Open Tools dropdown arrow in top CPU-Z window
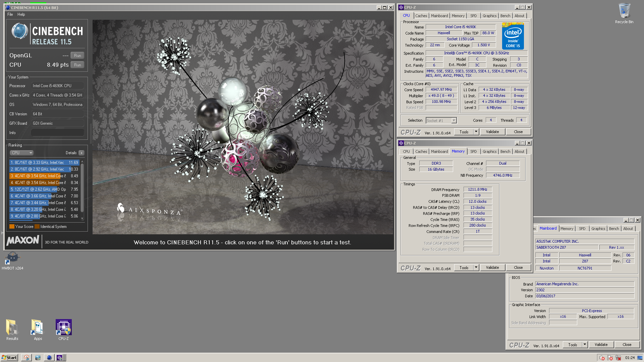This screenshot has height=362, width=644. coord(476,132)
